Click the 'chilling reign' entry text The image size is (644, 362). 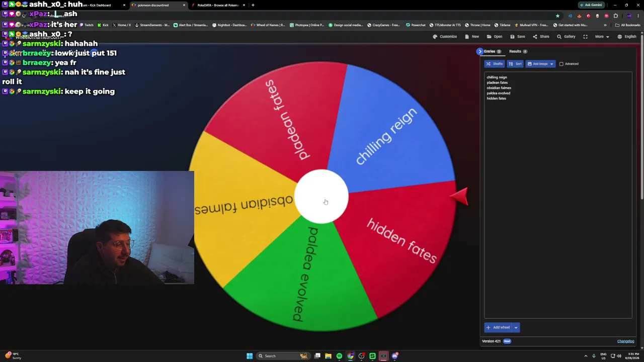[497, 77]
